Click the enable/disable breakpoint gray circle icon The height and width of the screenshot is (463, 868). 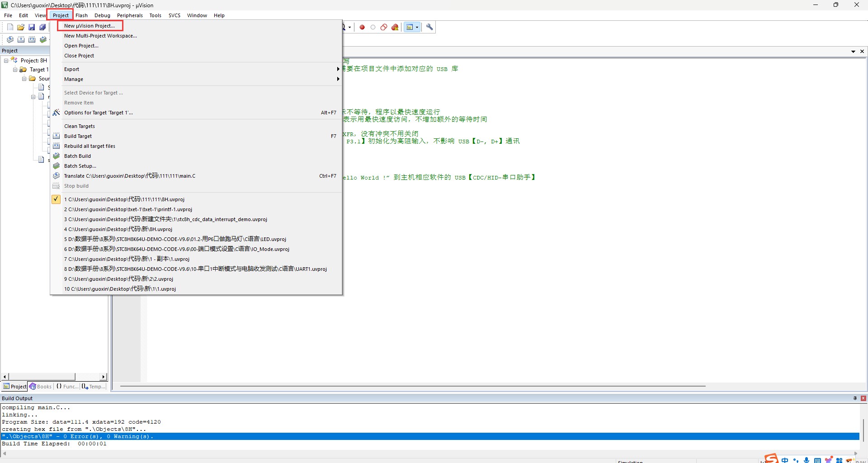pyautogui.click(x=373, y=27)
